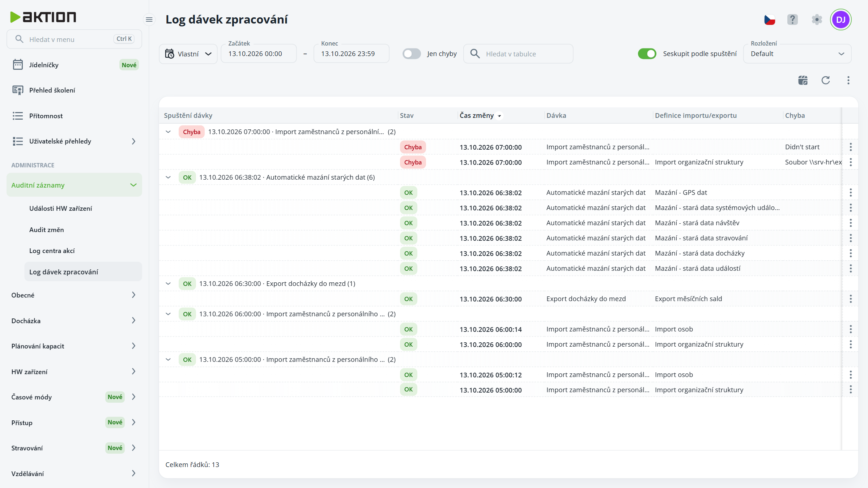This screenshot has width=868, height=488.
Task: Open row menu for Mazání - GPS dat
Action: pos(851,193)
